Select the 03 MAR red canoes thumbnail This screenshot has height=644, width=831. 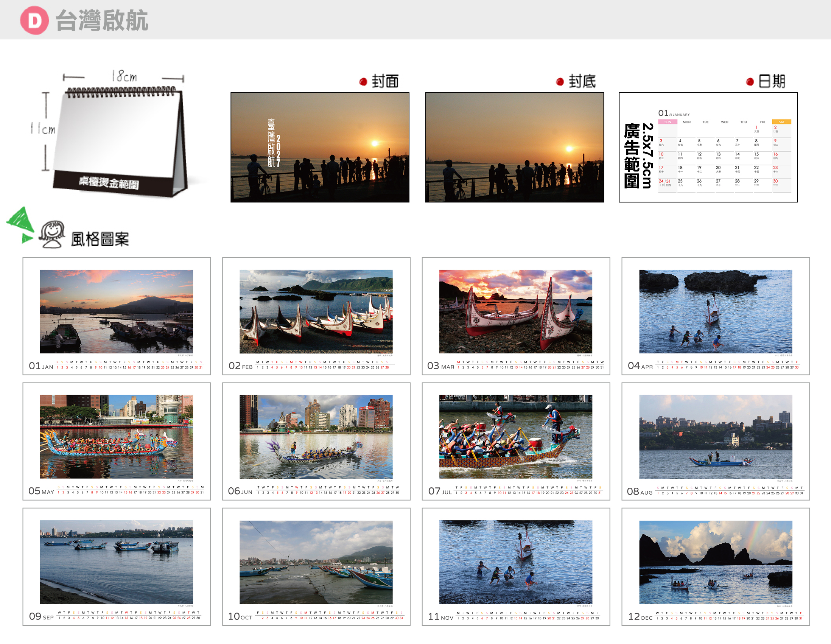[x=515, y=311]
